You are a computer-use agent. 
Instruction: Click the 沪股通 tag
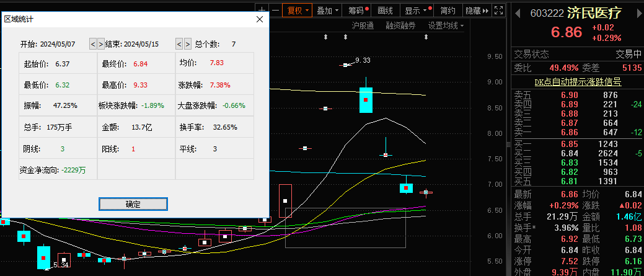coord(363,25)
